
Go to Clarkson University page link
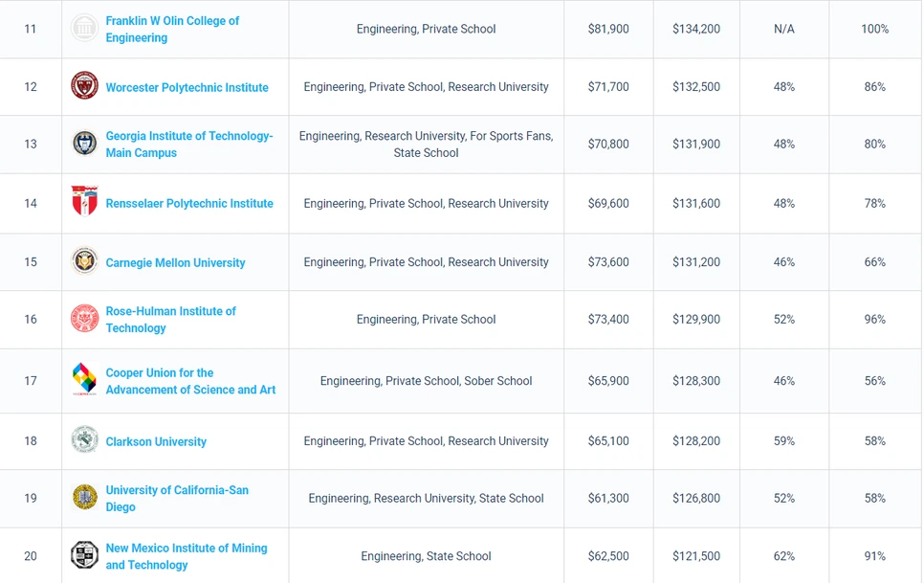[156, 441]
